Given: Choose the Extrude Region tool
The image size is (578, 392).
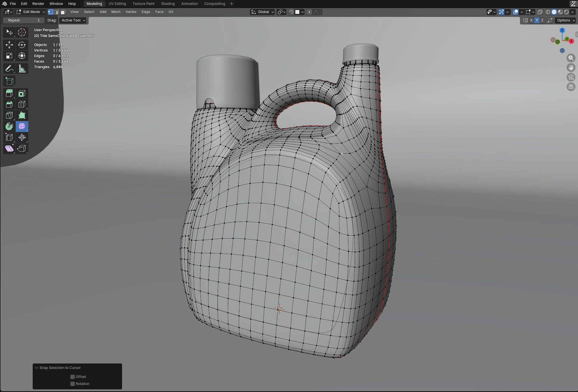Looking at the screenshot, I should (x=9, y=93).
